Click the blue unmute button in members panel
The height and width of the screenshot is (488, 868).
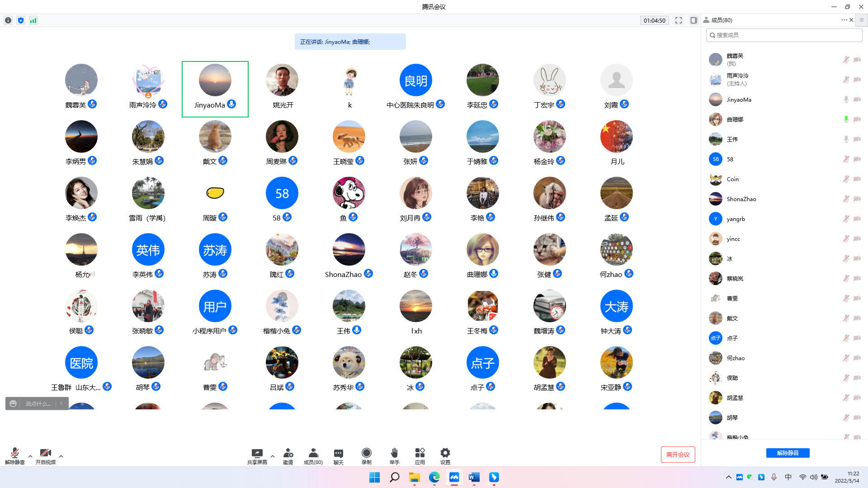788,453
